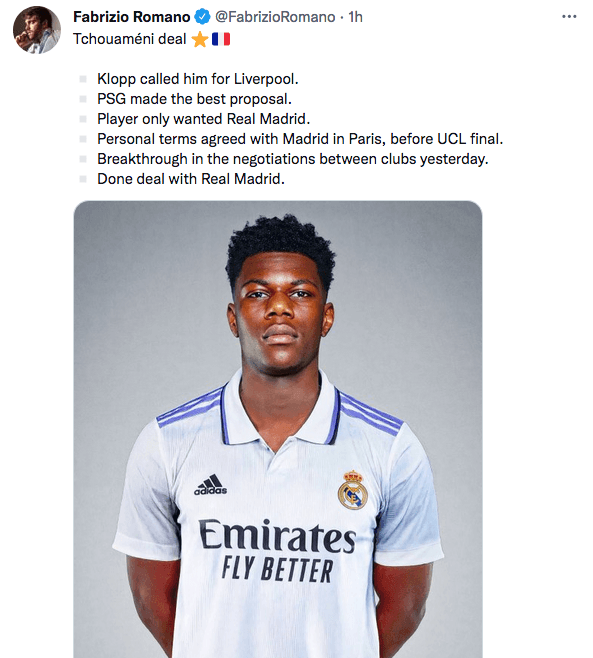Open the @FabrizioRomano handle link

[x=275, y=17]
